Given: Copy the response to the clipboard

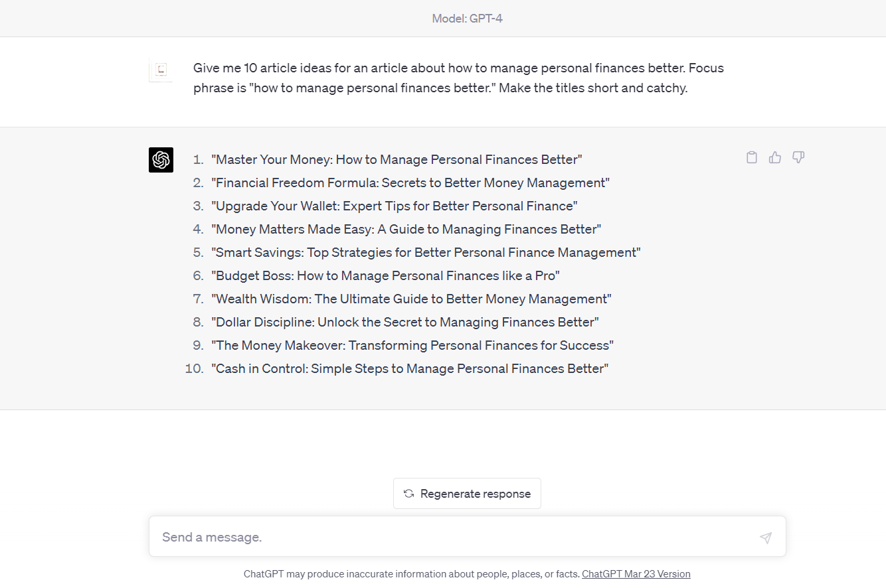Looking at the screenshot, I should click(751, 157).
